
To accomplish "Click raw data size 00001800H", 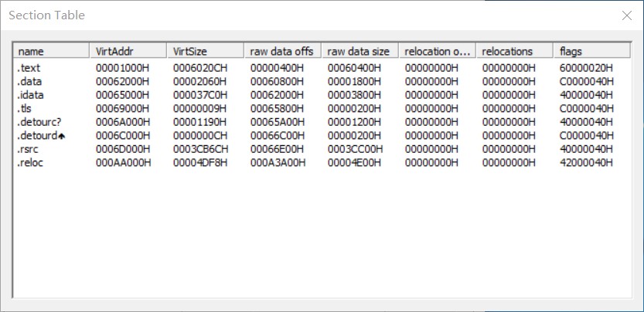I will click(354, 82).
